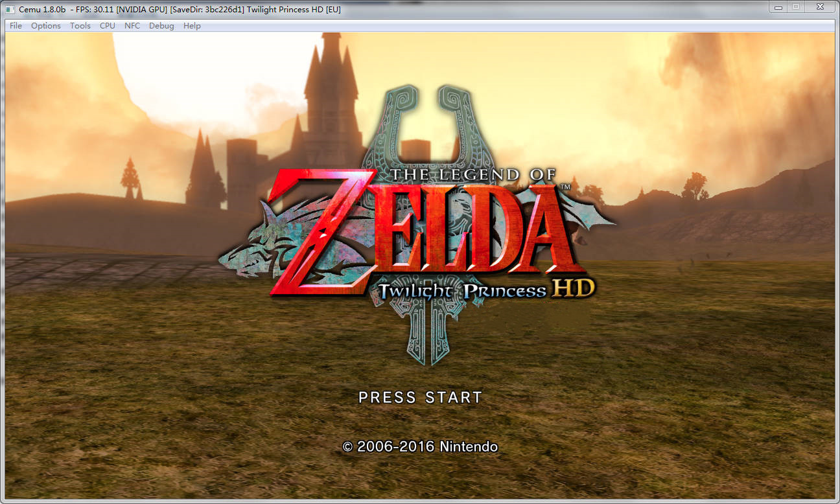
Task: Close the Cemu window
Action: point(820,7)
